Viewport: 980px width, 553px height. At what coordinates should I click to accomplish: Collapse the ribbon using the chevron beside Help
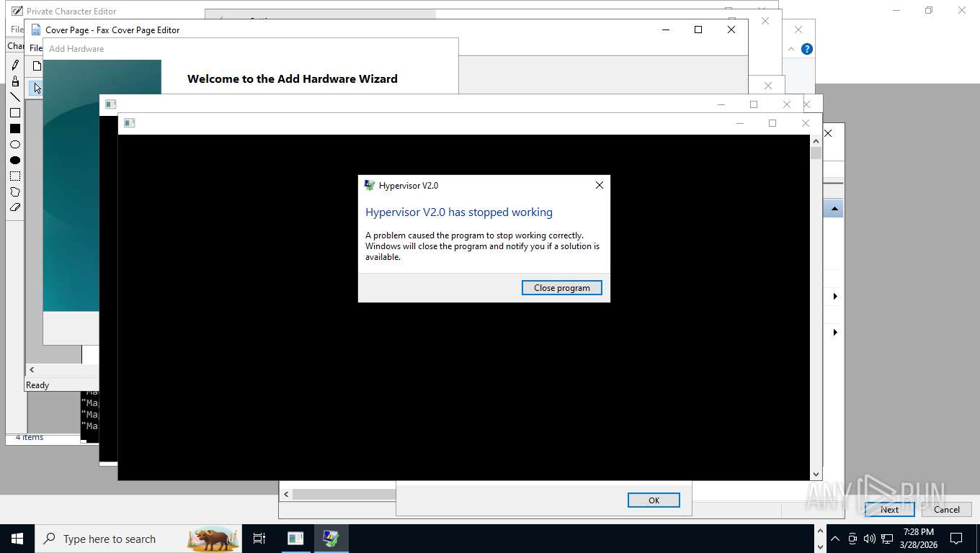pyautogui.click(x=791, y=49)
